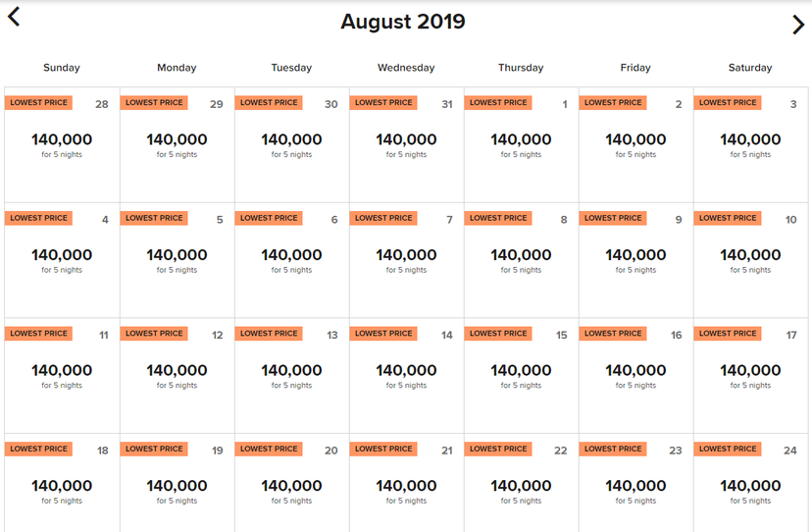Click the 140,000 price on August 5
The height and width of the screenshot is (532, 812).
pyautogui.click(x=177, y=255)
